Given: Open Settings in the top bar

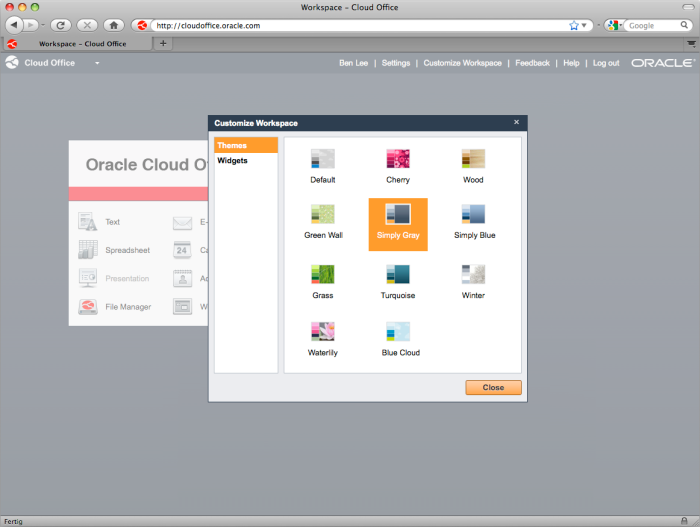Looking at the screenshot, I should pyautogui.click(x=396, y=63).
